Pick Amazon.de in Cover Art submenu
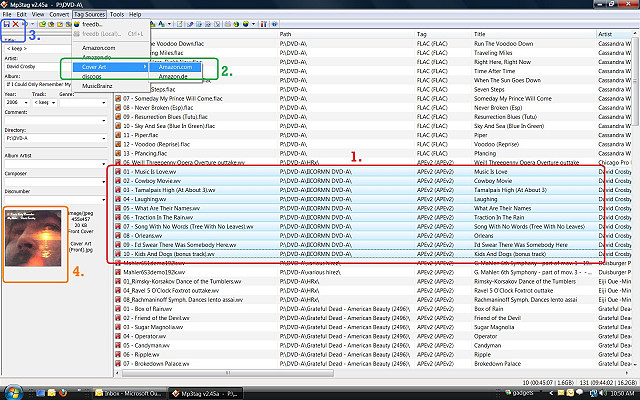640x400 pixels. coord(175,76)
